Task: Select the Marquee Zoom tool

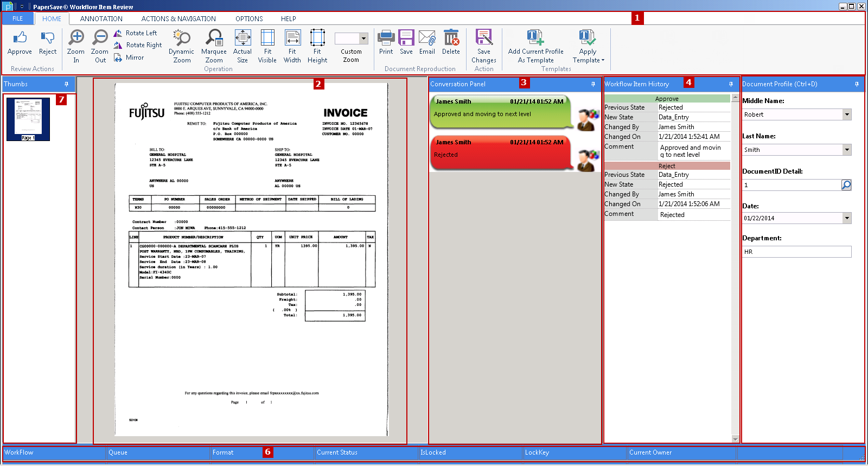Action: tap(214, 46)
